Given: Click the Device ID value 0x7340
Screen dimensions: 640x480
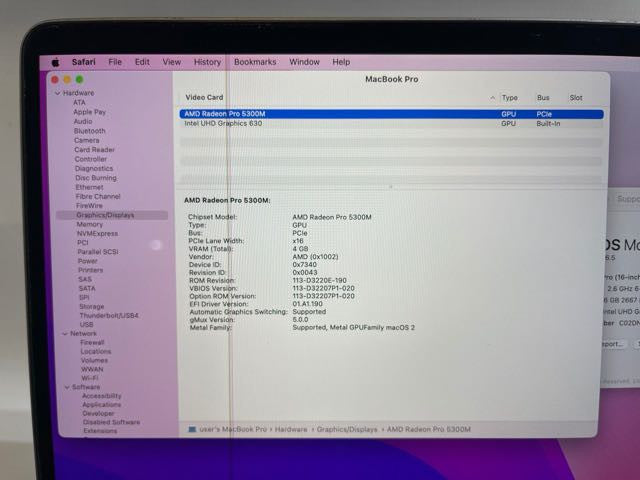Looking at the screenshot, I should pos(304,264).
